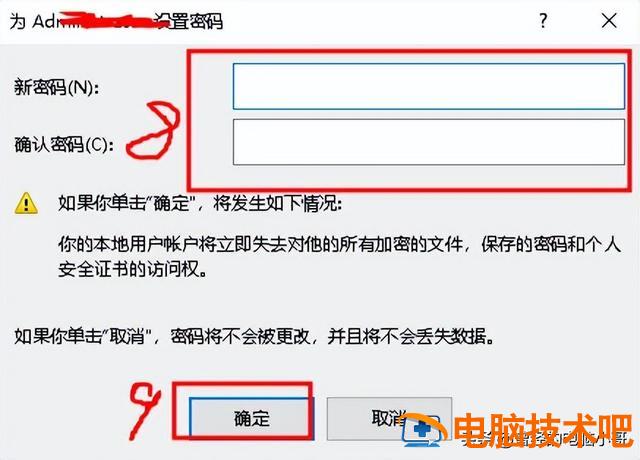Image resolution: width=640 pixels, height=460 pixels.
Task: Close the set password dialog
Action: pyautogui.click(x=609, y=20)
